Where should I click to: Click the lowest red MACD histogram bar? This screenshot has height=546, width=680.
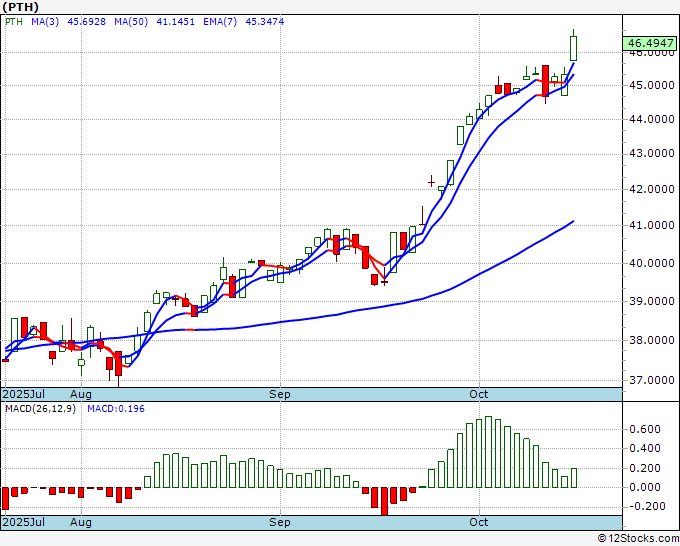pyautogui.click(x=384, y=501)
